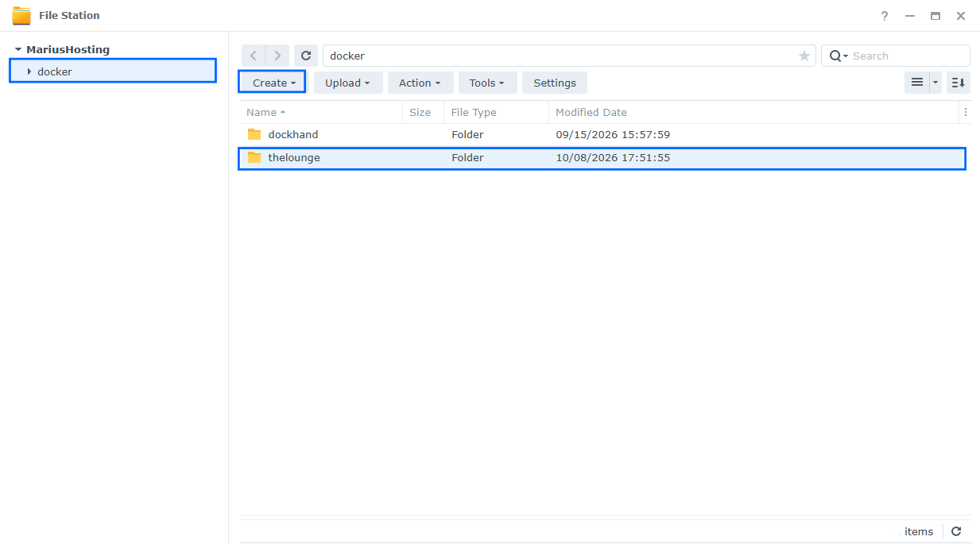Go forward with the right arrow button

pyautogui.click(x=277, y=56)
